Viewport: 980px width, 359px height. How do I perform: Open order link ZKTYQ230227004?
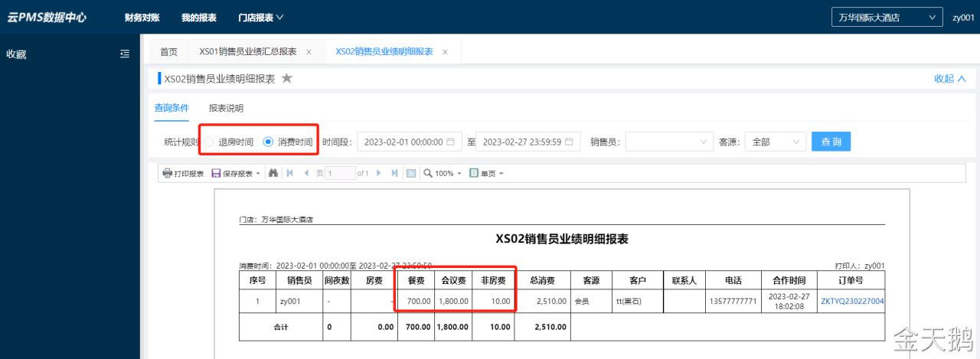[852, 302]
